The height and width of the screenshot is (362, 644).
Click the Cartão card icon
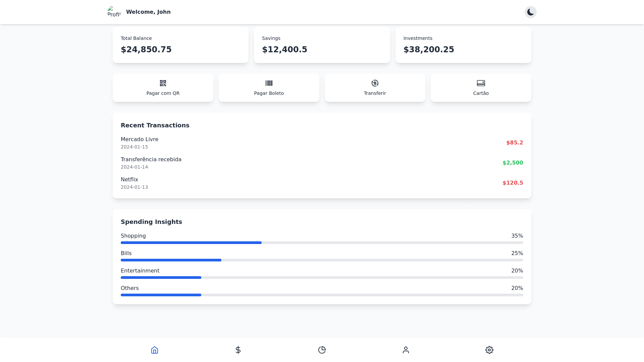[x=481, y=83]
